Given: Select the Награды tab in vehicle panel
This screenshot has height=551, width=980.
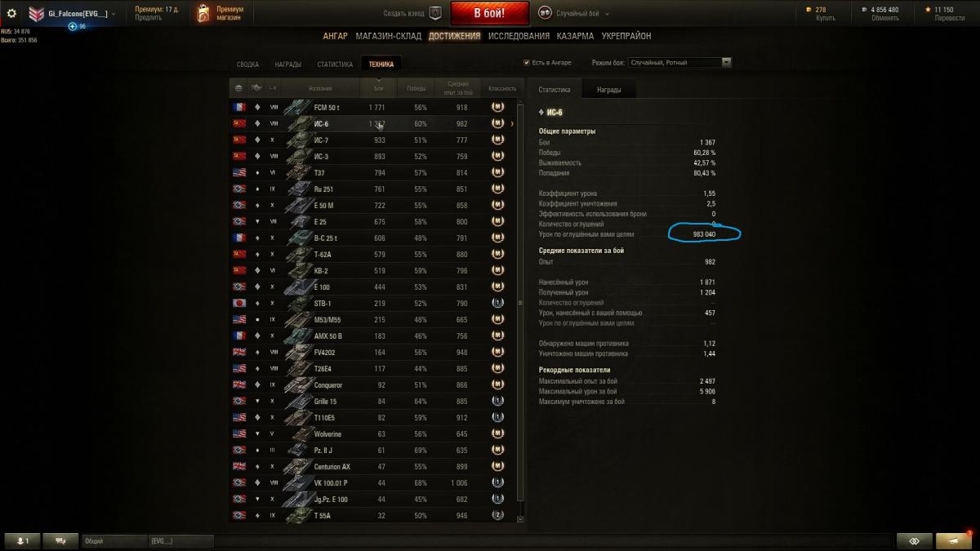Looking at the screenshot, I should (608, 90).
